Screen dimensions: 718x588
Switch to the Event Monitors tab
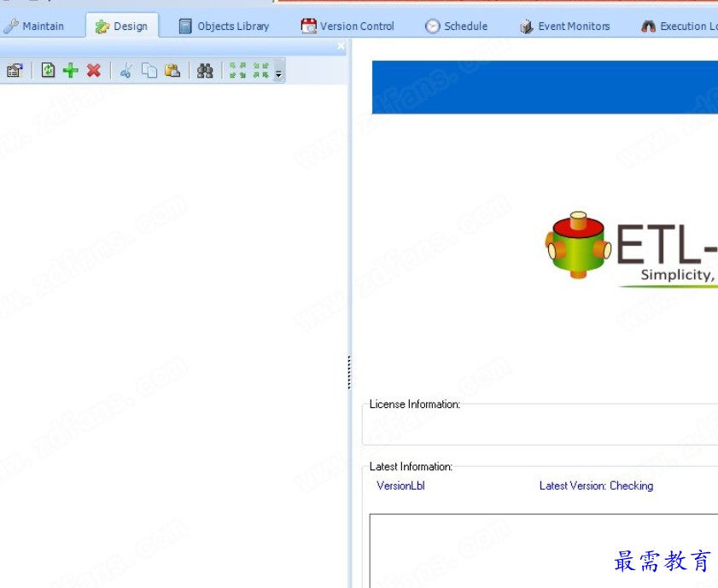click(564, 26)
